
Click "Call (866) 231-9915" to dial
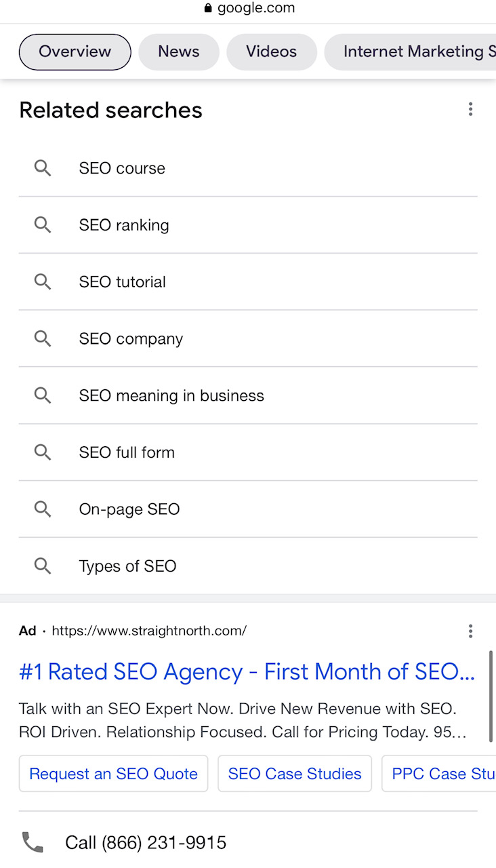point(146,842)
